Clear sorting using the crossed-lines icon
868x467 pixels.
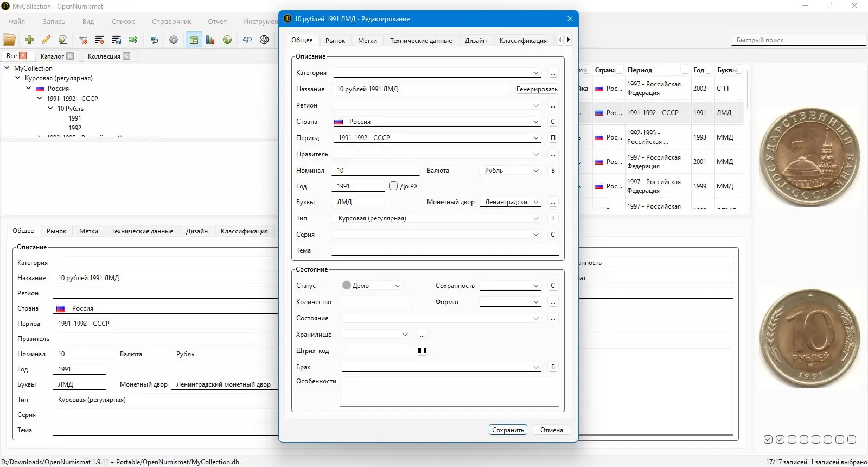point(100,40)
